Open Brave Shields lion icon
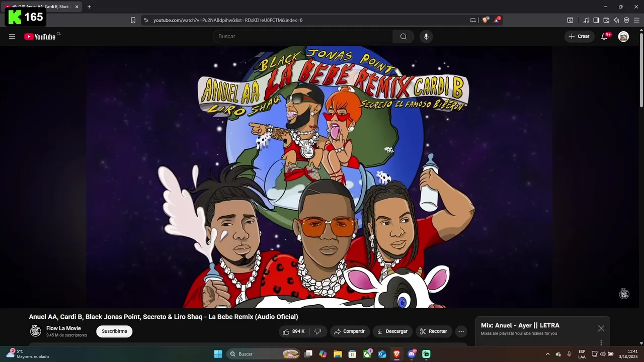 tap(485, 20)
